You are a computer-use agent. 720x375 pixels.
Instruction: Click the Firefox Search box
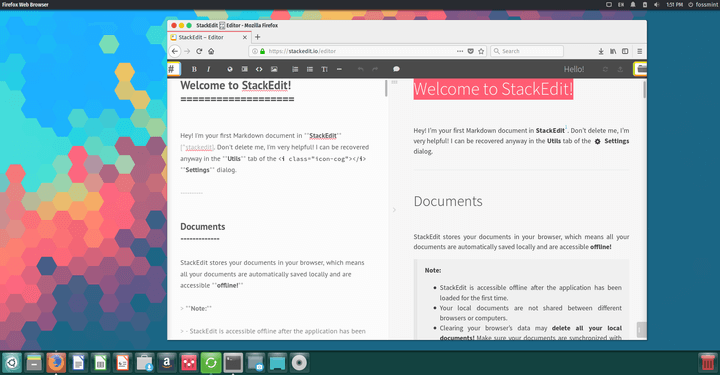(527, 51)
